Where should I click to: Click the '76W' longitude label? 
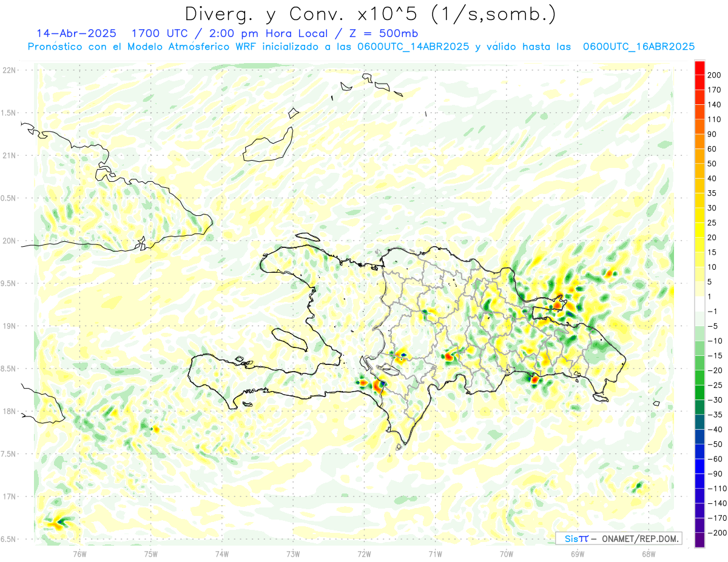(79, 554)
